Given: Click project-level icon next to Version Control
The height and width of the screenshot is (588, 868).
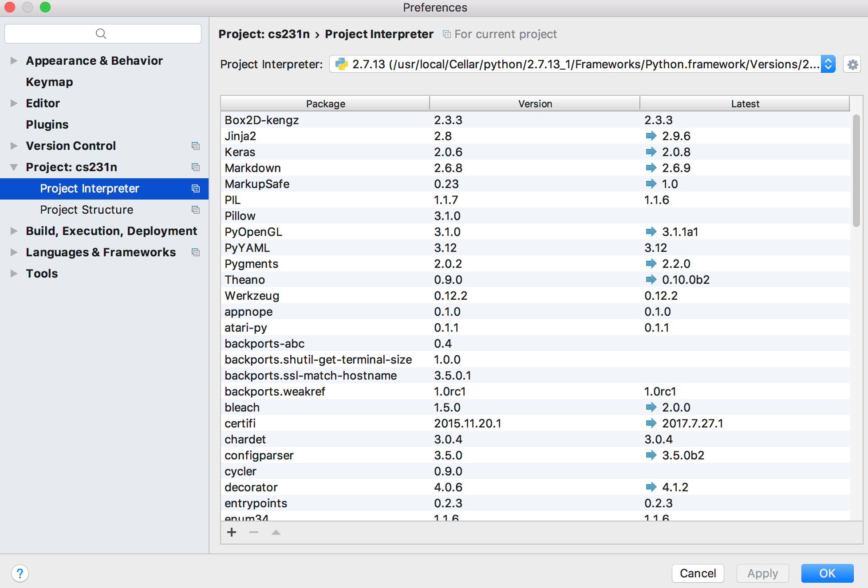Looking at the screenshot, I should tap(195, 146).
